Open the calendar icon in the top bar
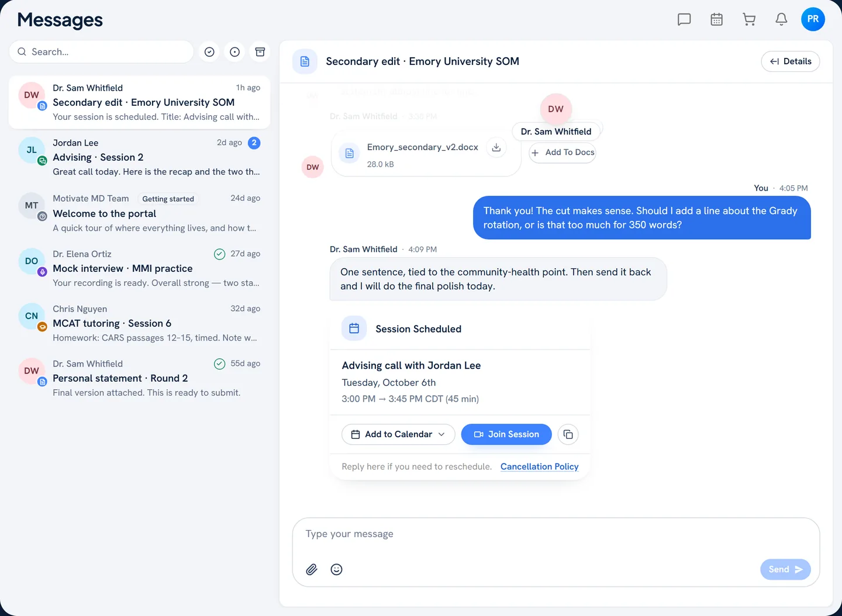 (x=716, y=19)
